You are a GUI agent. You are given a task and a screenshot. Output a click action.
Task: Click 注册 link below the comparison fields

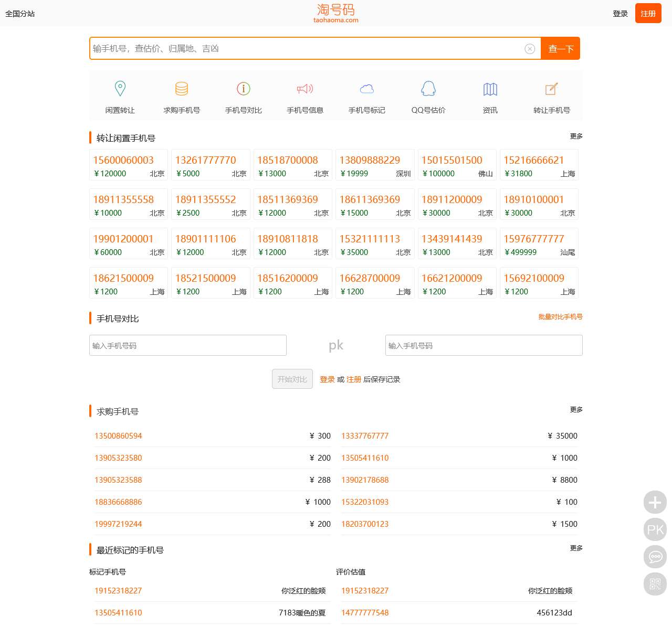pos(354,379)
